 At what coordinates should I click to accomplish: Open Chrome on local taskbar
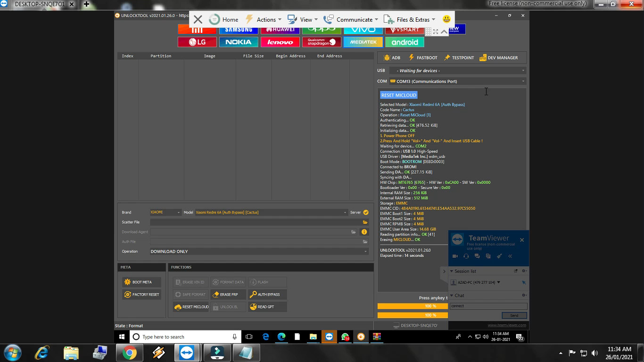129,353
